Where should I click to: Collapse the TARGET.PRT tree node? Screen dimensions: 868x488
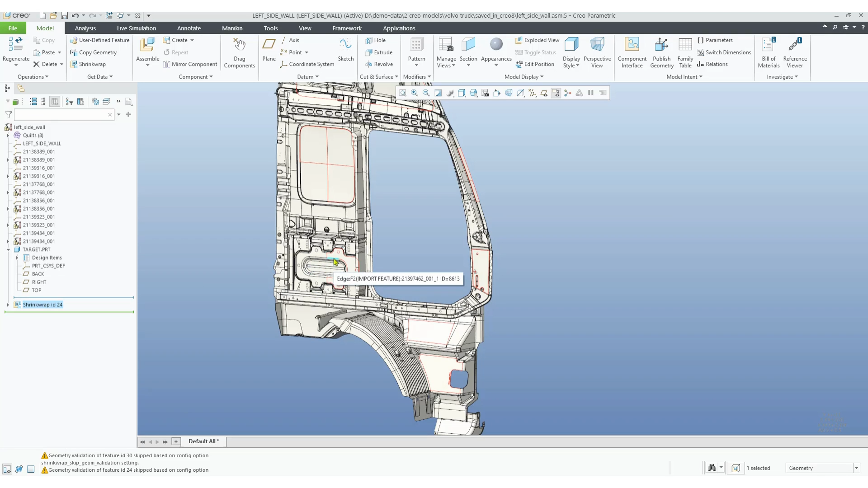pos(8,249)
